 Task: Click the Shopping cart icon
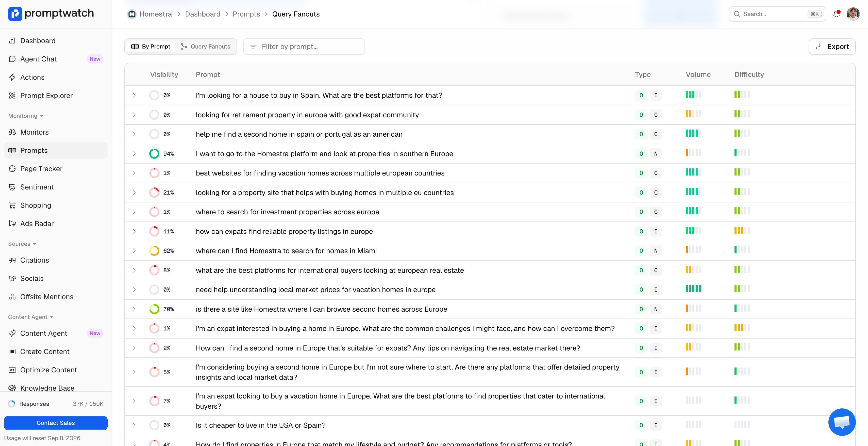pyautogui.click(x=12, y=205)
